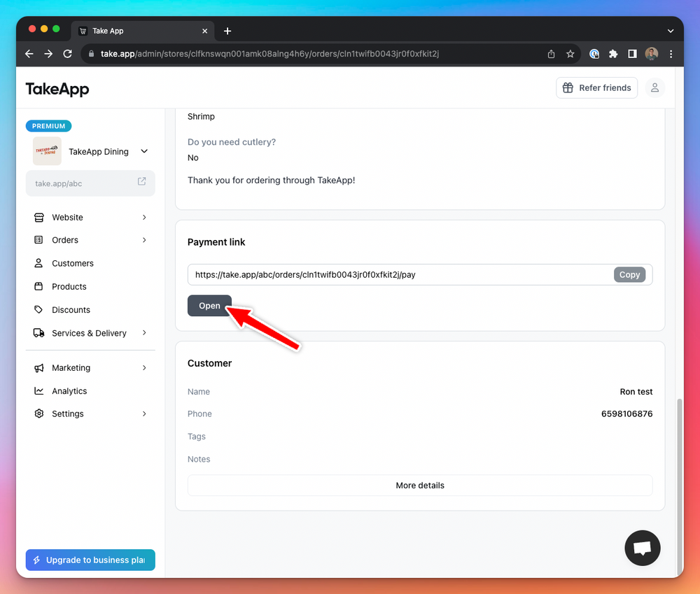The image size is (700, 594).
Task: Click the browser forward arrow
Action: click(x=48, y=54)
